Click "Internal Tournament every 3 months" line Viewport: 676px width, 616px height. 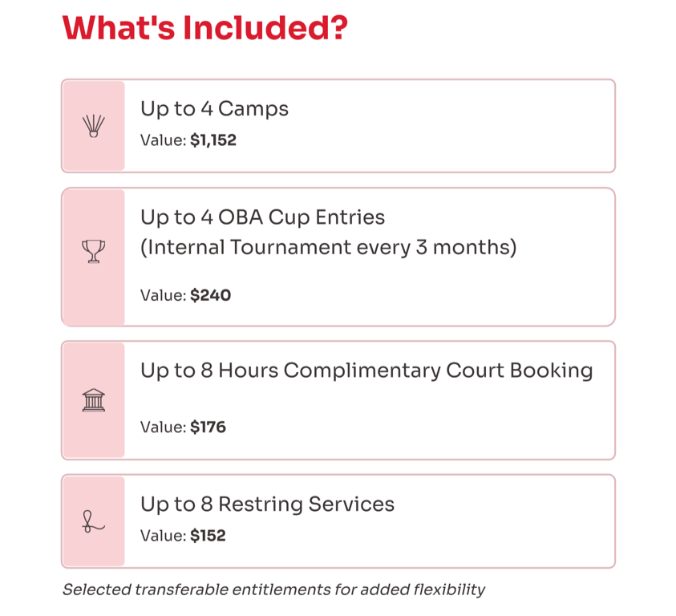click(x=328, y=247)
